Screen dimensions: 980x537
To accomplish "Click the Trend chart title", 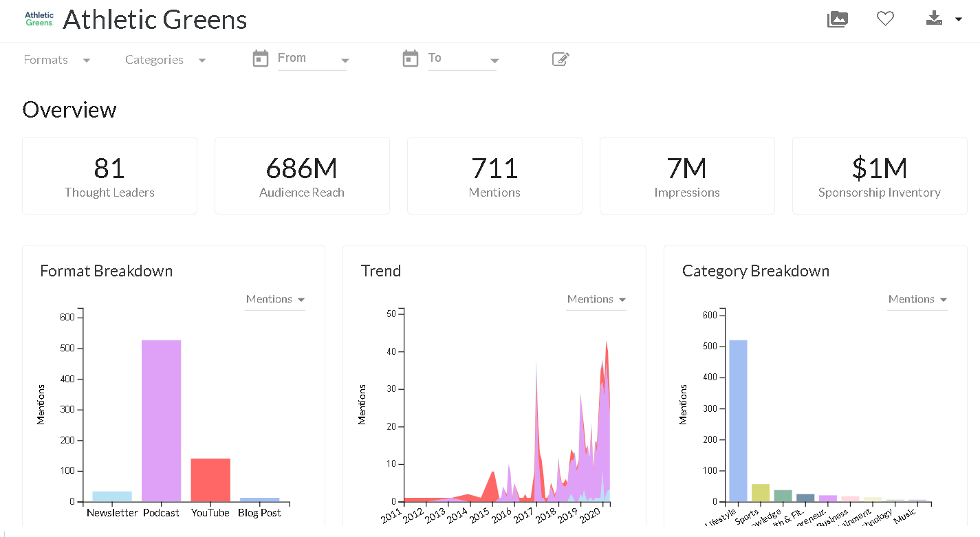I will point(381,271).
